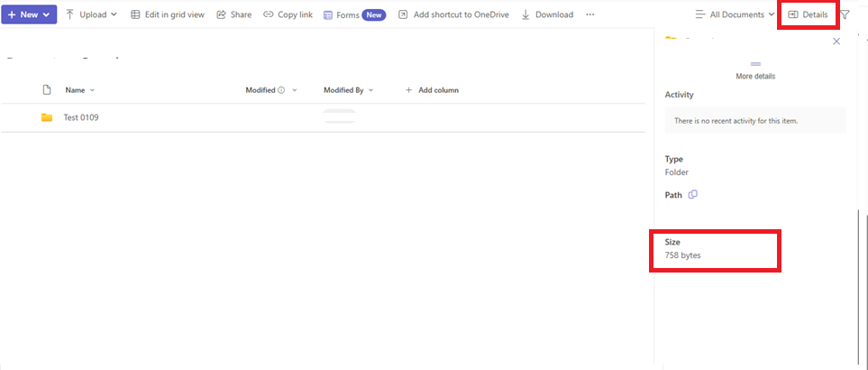The height and width of the screenshot is (370, 868).
Task: Click the Modified info icon
Action: point(281,89)
